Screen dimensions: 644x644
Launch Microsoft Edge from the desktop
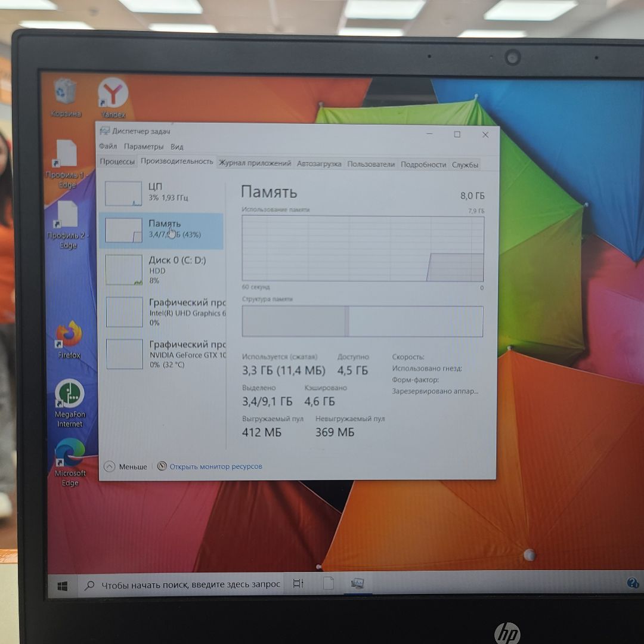[70, 453]
